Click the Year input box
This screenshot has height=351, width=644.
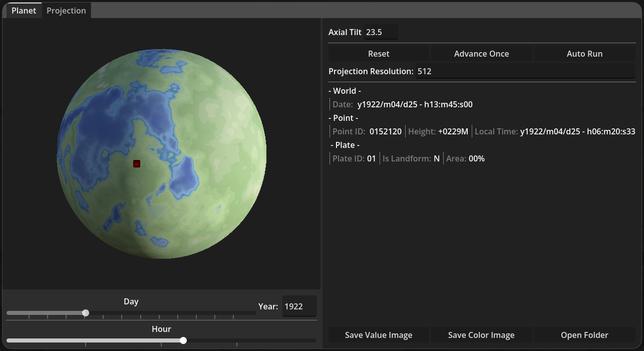(x=299, y=306)
